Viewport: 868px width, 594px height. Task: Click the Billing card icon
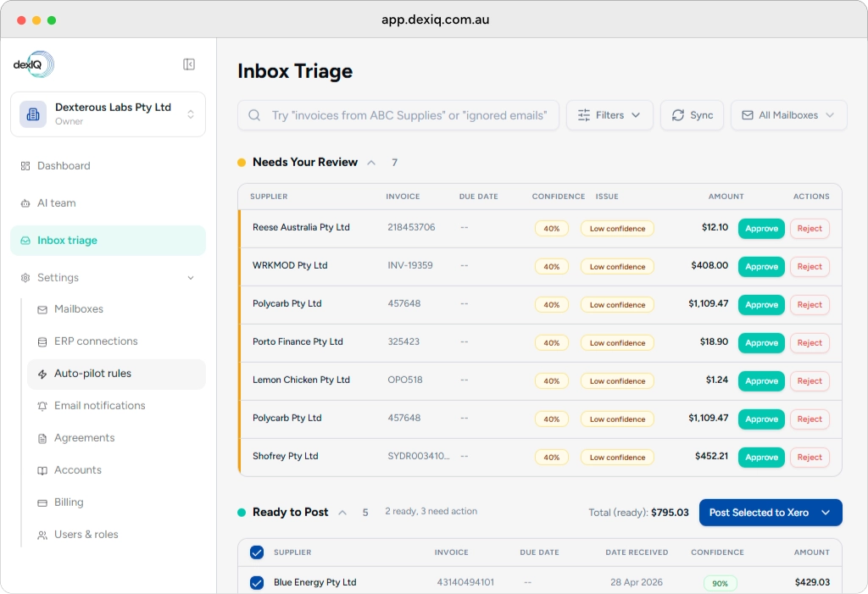click(42, 502)
